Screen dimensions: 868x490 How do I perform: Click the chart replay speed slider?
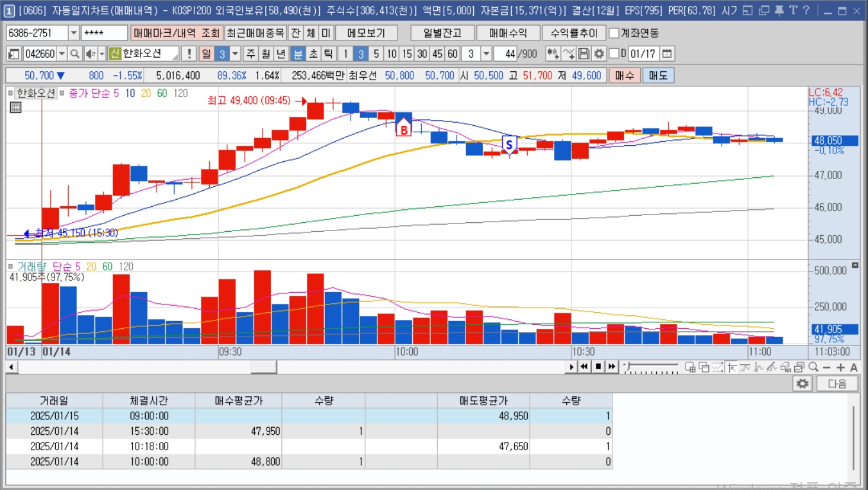click(651, 367)
